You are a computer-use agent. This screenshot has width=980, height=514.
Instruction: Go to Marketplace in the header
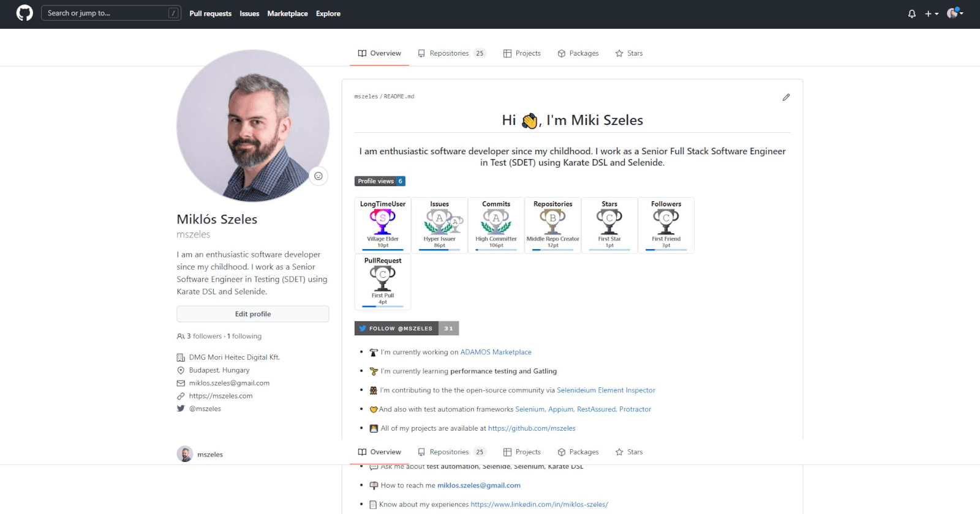(287, 13)
